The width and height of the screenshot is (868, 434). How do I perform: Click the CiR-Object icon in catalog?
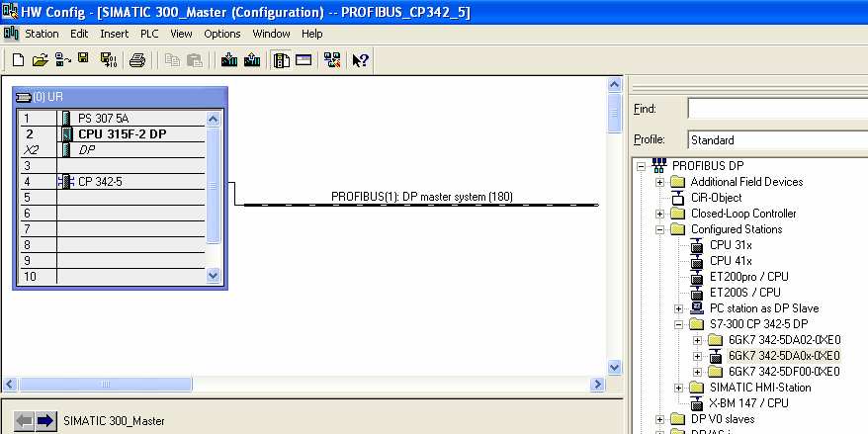tap(677, 198)
